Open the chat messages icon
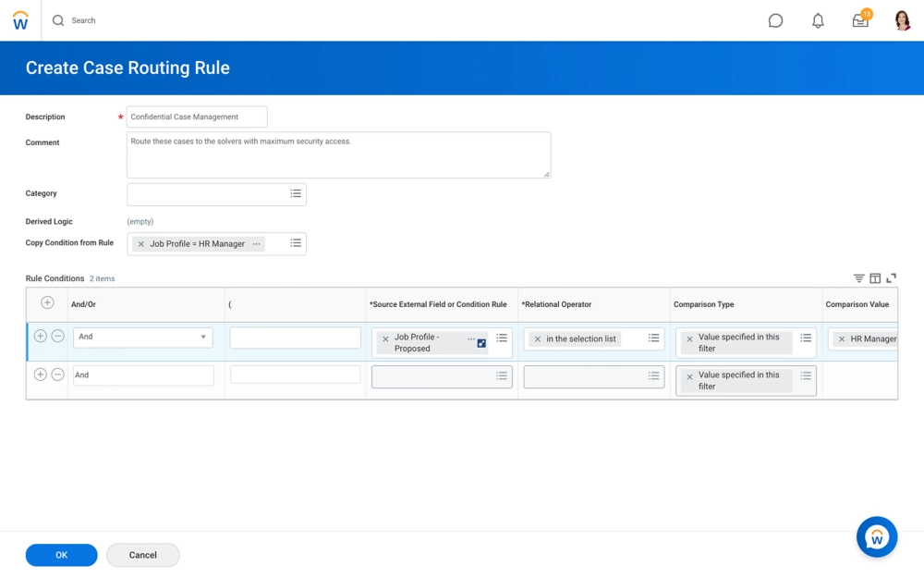This screenshot has width=924, height=578. (775, 20)
